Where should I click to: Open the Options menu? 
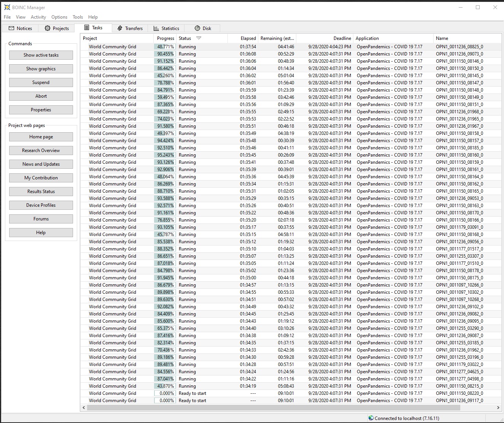tap(59, 17)
